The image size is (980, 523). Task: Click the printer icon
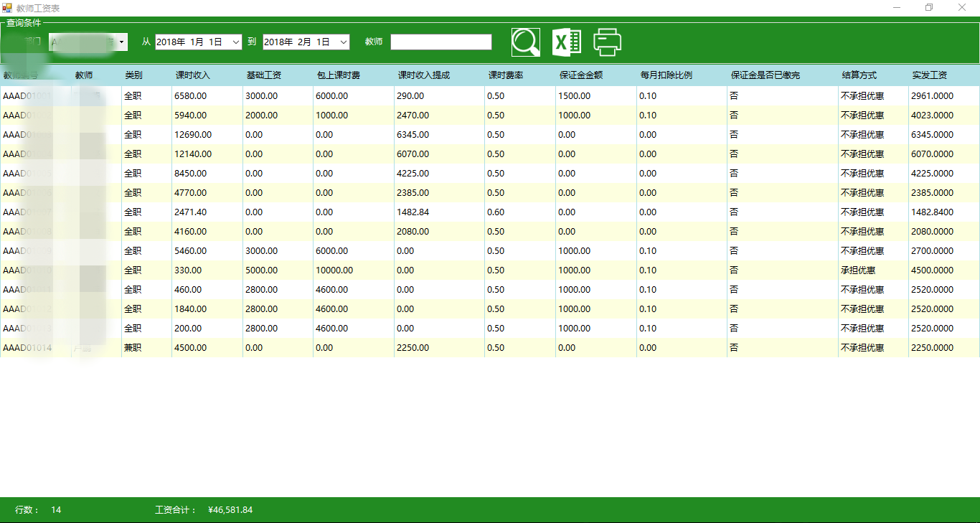[x=608, y=42]
